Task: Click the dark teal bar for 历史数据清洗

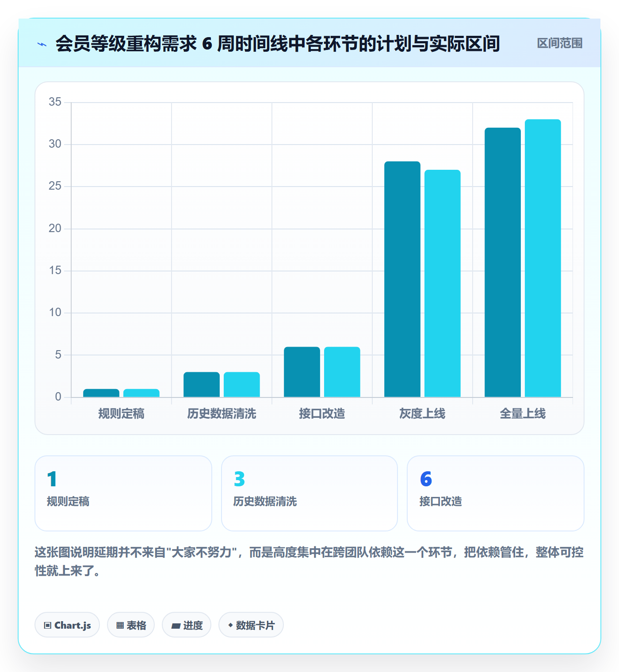Action: point(202,385)
